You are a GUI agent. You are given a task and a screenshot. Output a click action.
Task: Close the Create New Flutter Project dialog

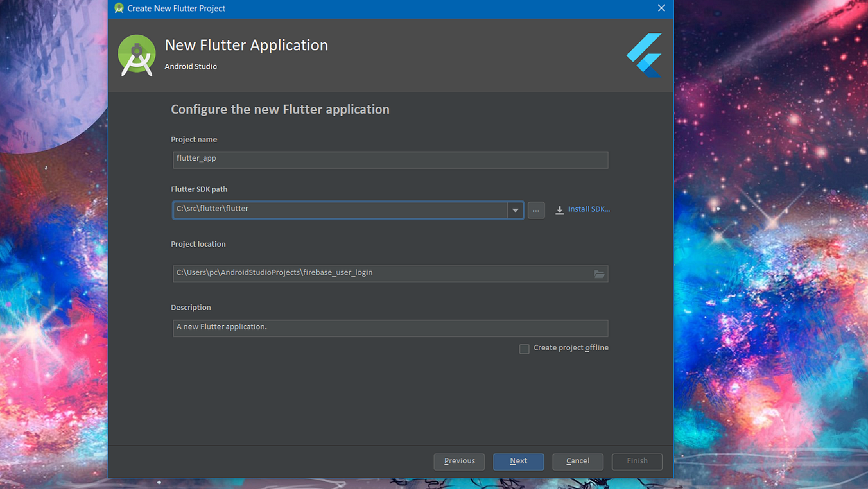coord(661,8)
